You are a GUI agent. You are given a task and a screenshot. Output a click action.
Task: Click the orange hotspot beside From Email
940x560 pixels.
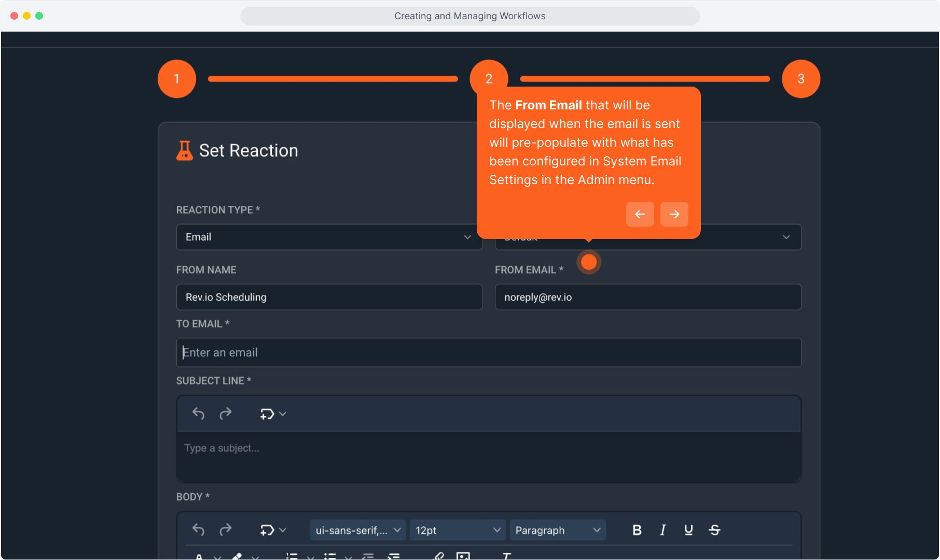point(589,262)
